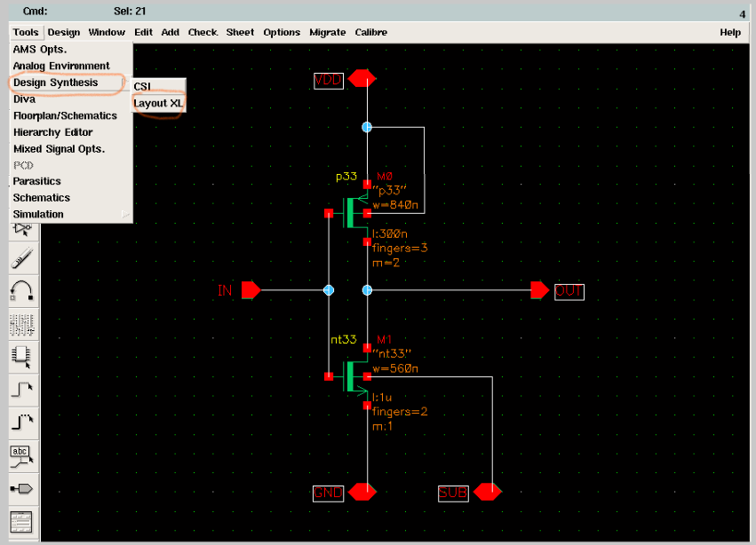This screenshot has width=756, height=545.
Task: Choose the Add Pin tool
Action: [x=22, y=489]
